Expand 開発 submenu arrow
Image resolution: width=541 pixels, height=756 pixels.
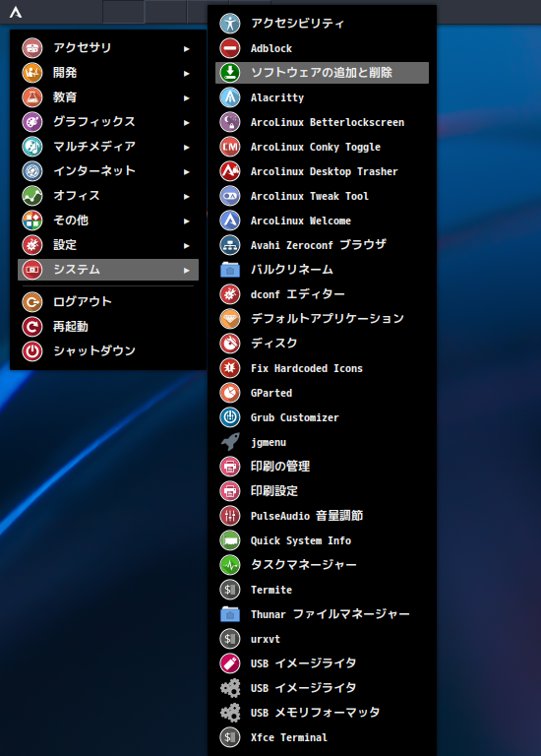point(187,73)
